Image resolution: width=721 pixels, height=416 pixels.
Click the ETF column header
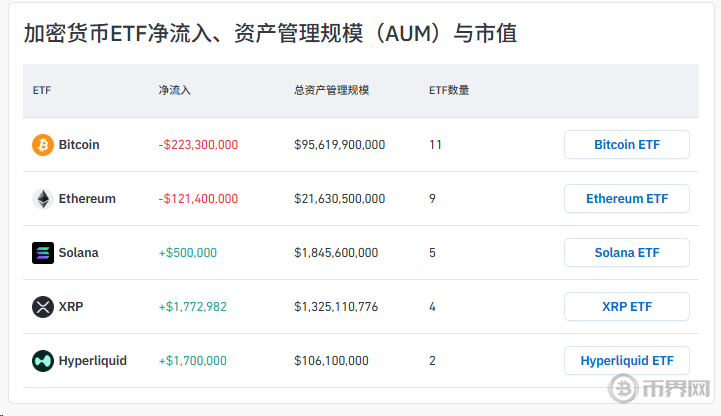click(42, 91)
